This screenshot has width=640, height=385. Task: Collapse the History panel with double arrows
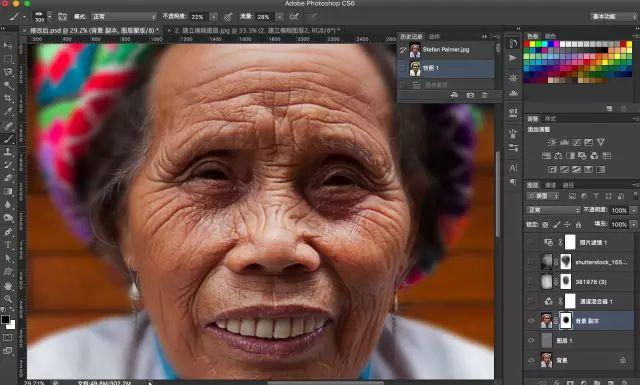484,36
